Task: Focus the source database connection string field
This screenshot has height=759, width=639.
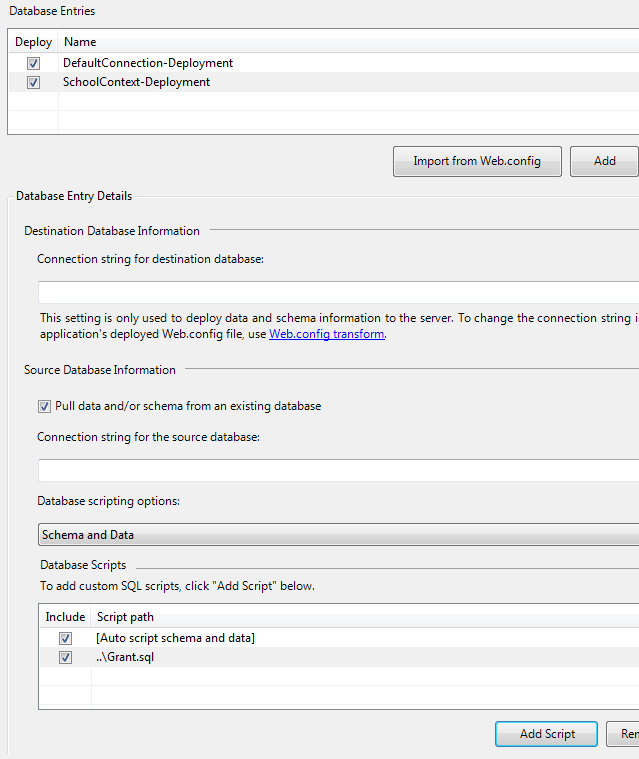Action: 338,471
